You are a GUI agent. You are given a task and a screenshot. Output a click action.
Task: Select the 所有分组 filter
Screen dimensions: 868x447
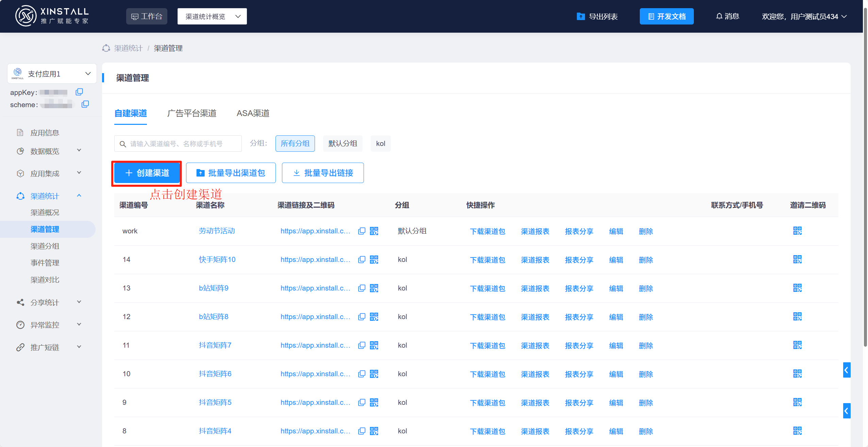[x=295, y=144]
